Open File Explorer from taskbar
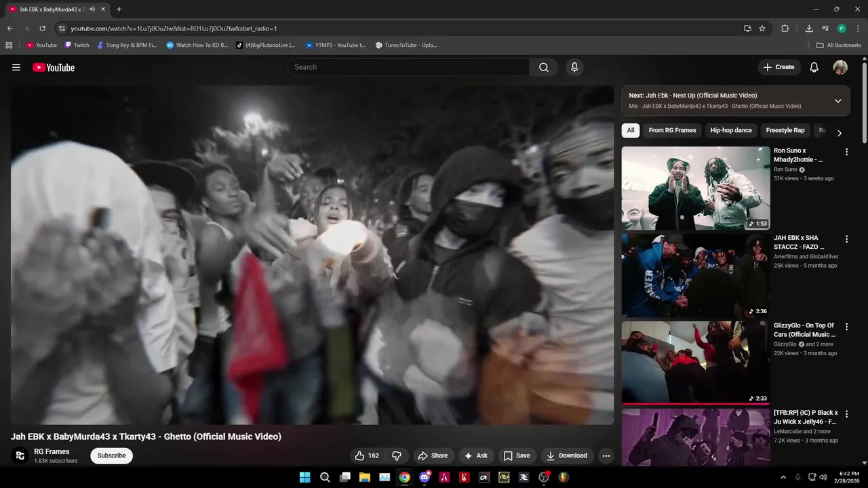868x488 pixels. point(365,477)
